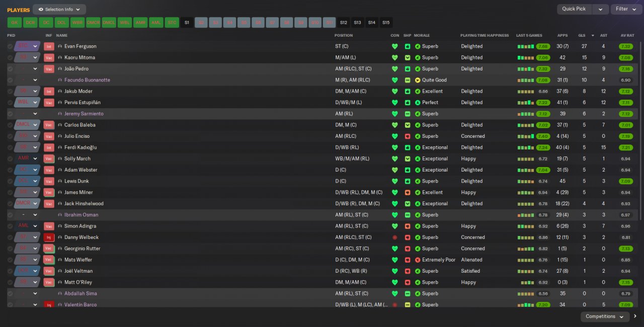Toggle picked checkbox for Lewis Dunk
The height and width of the screenshot is (327, 644).
(10, 181)
